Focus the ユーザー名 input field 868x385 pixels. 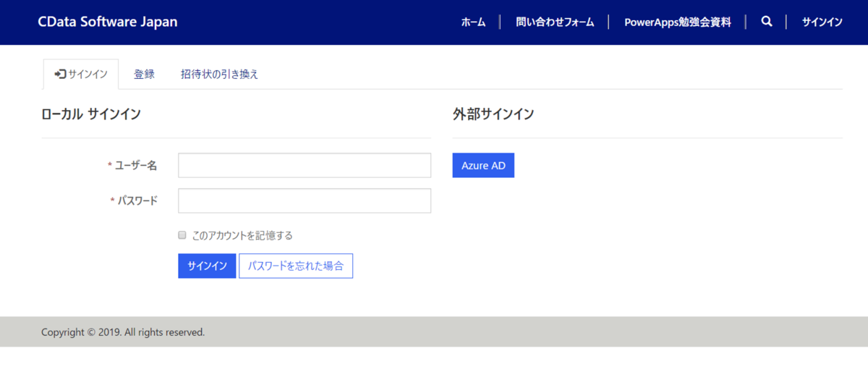tap(305, 165)
